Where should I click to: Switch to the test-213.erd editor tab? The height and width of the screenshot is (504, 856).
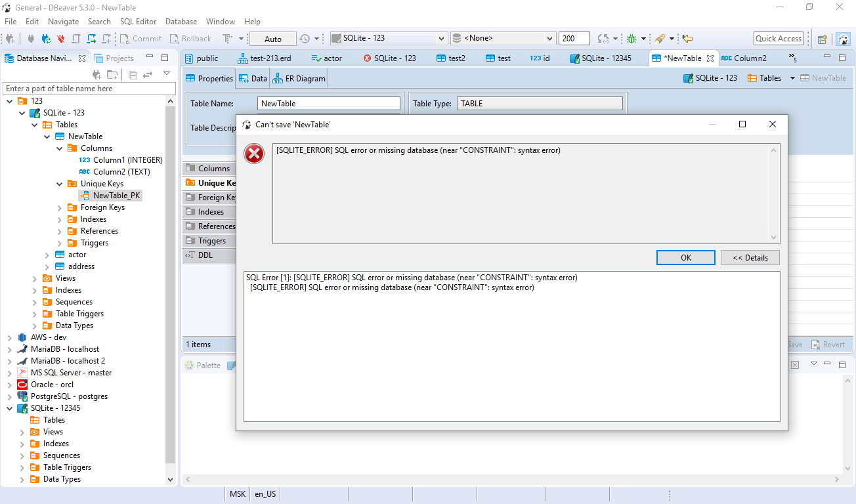click(264, 58)
